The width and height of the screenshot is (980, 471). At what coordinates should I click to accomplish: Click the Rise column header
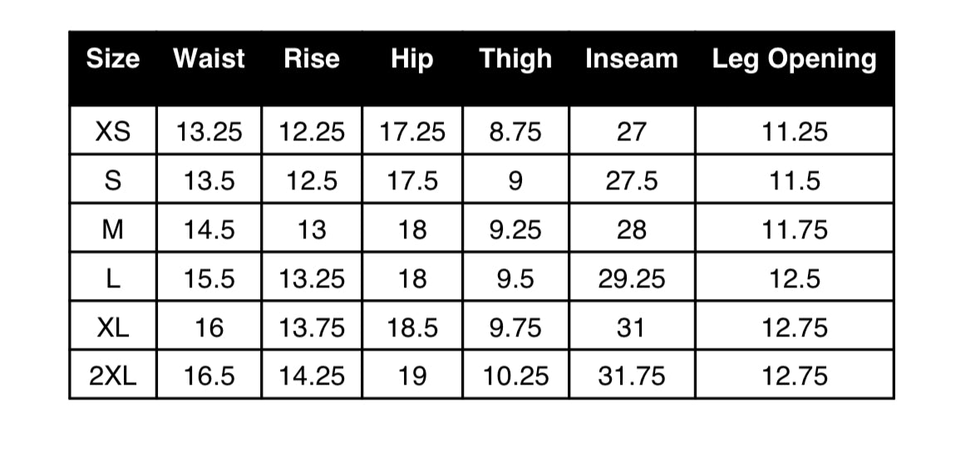tap(311, 59)
